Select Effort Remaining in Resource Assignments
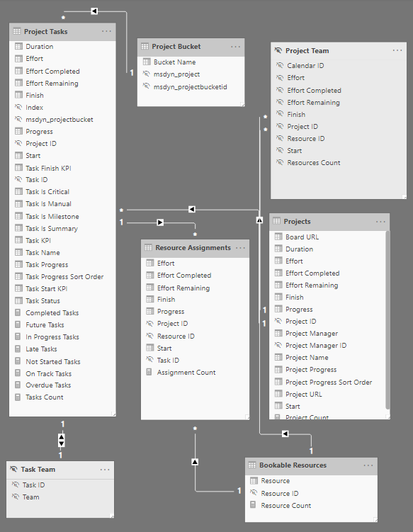 coord(183,288)
